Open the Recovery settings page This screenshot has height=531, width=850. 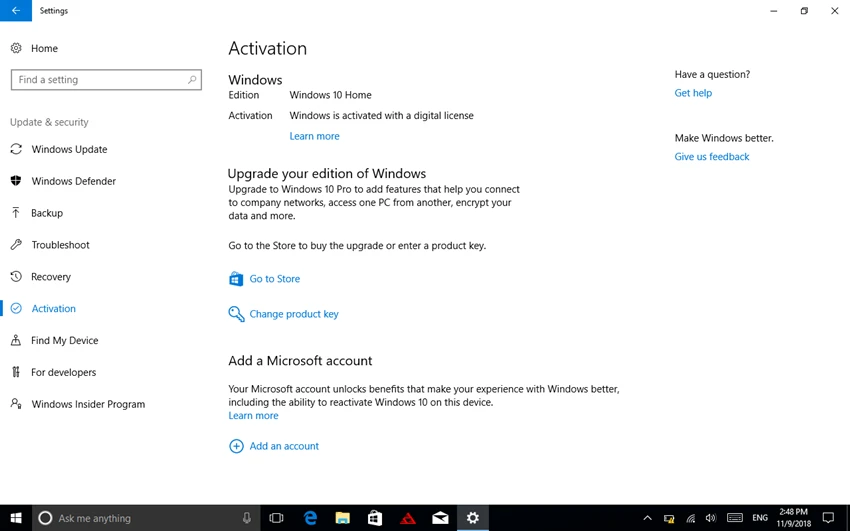51,277
